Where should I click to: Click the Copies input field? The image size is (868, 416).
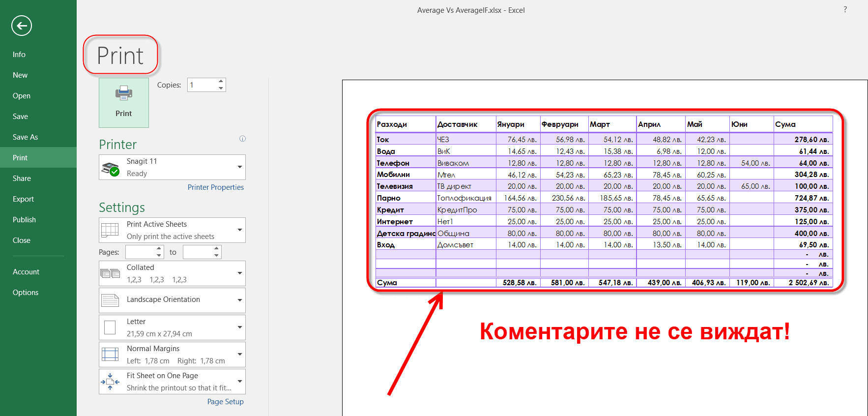202,85
